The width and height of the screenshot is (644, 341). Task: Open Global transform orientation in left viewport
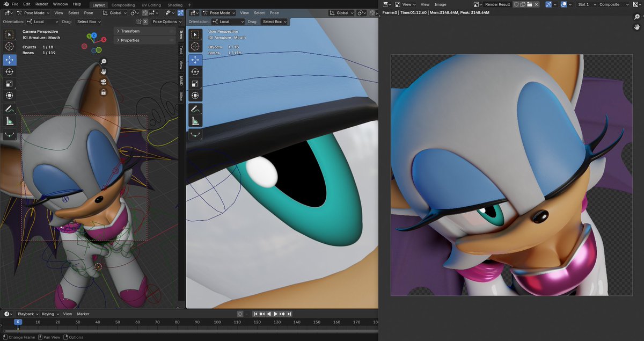[115, 13]
